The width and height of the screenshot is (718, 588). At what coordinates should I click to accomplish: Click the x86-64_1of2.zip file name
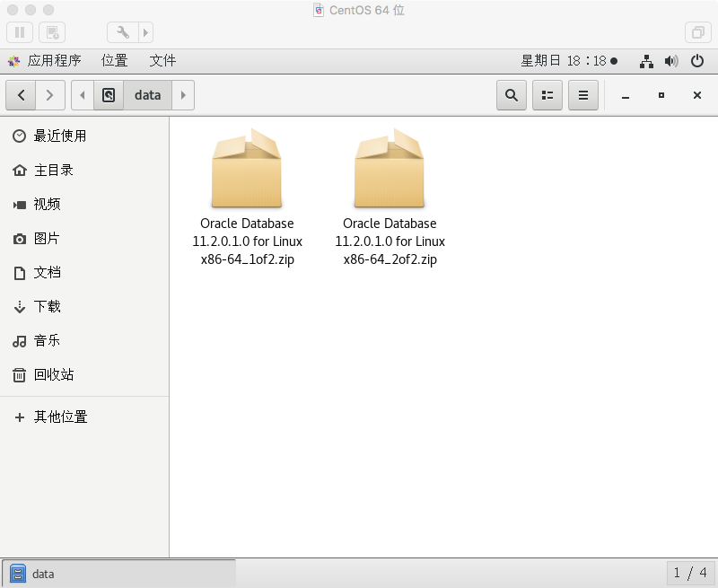248,259
